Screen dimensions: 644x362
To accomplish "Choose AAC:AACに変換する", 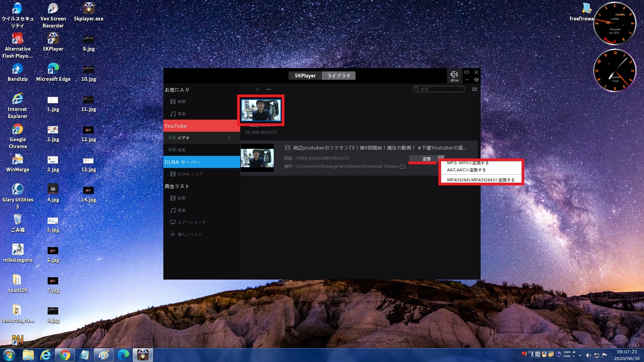I will click(466, 170).
